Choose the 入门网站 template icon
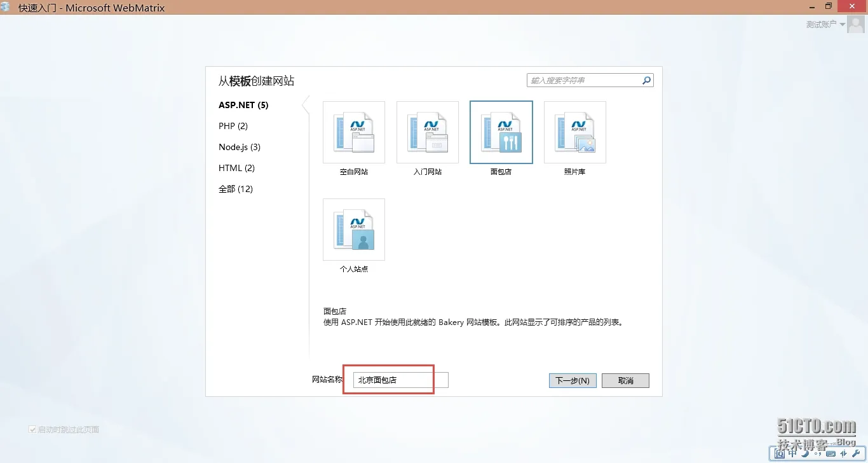This screenshot has width=868, height=463. tap(428, 132)
